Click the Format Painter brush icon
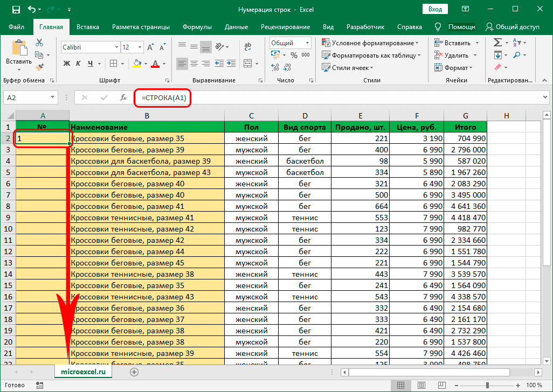The height and width of the screenshot is (392, 553). [x=39, y=67]
